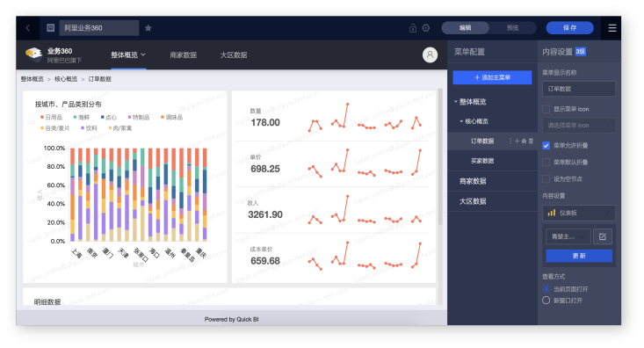Click the user avatar icon
Viewport: 644px width, 348px height.
coord(430,54)
